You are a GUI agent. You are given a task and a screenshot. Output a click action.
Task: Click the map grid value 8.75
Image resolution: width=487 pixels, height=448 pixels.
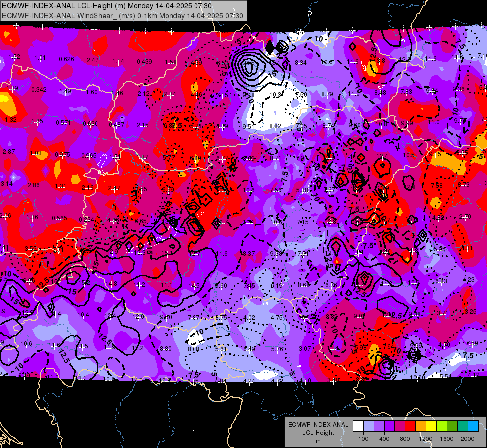221,317
